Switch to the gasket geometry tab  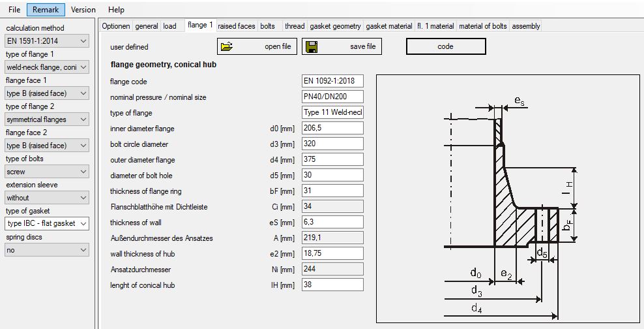coord(335,26)
